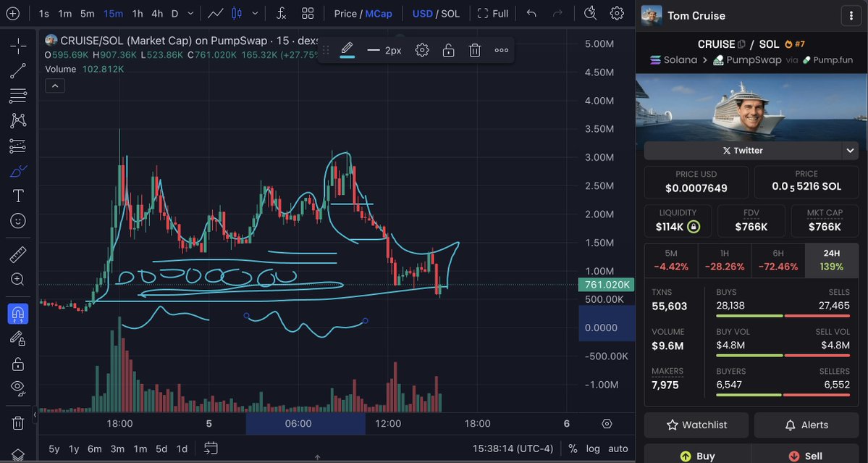Show the 6H price change stats

778,260
